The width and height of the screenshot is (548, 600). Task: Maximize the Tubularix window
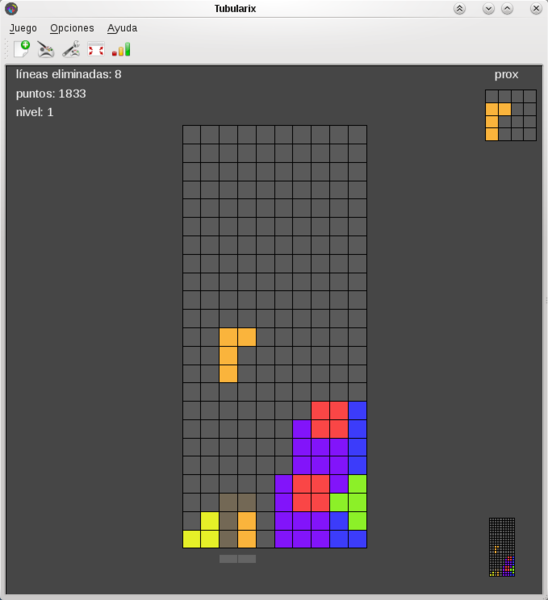[507, 8]
